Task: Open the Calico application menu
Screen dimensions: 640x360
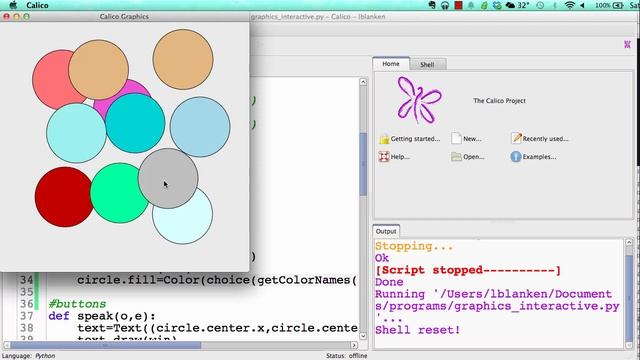Action: click(x=37, y=5)
